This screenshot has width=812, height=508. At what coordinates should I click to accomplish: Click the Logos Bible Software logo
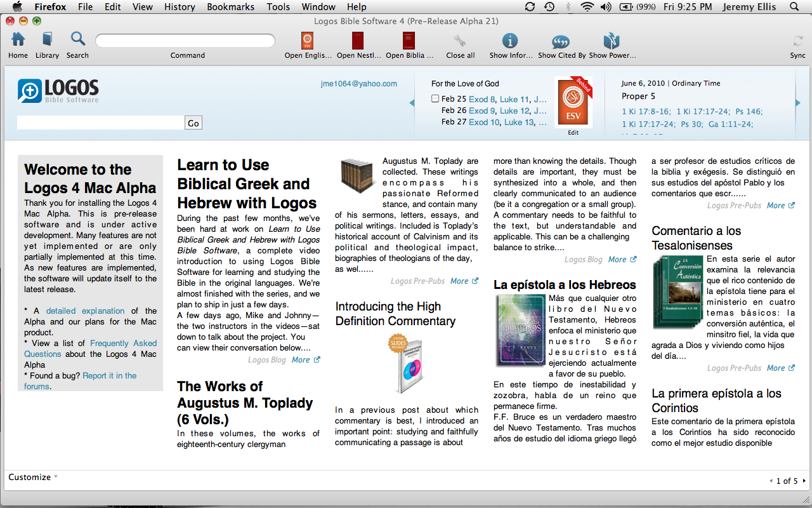pos(58,91)
